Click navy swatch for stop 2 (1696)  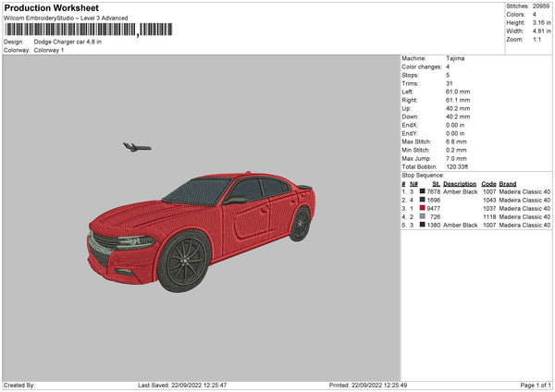pos(423,200)
